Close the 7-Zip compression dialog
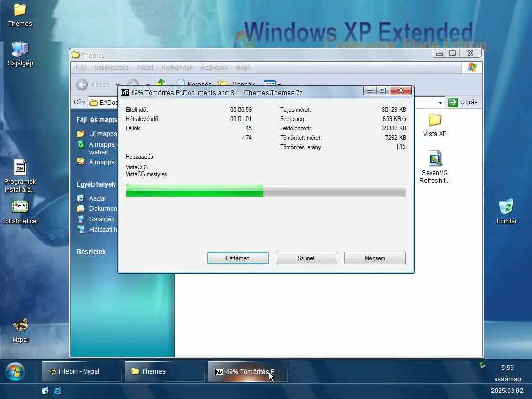 401,90
